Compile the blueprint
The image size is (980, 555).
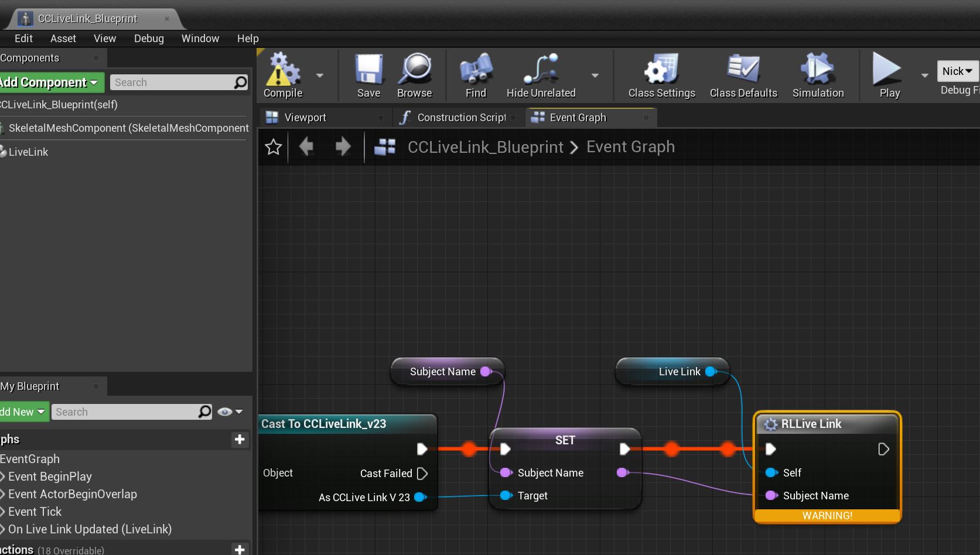[x=284, y=76]
